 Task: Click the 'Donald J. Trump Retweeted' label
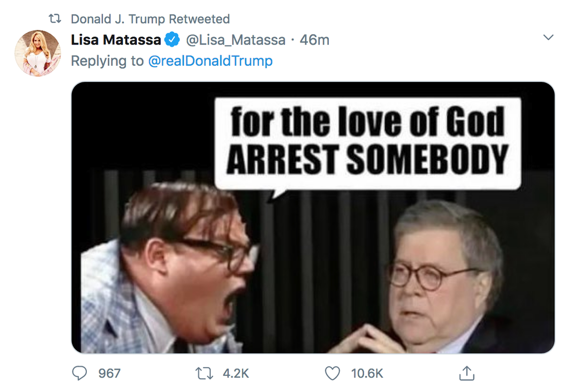click(x=150, y=19)
